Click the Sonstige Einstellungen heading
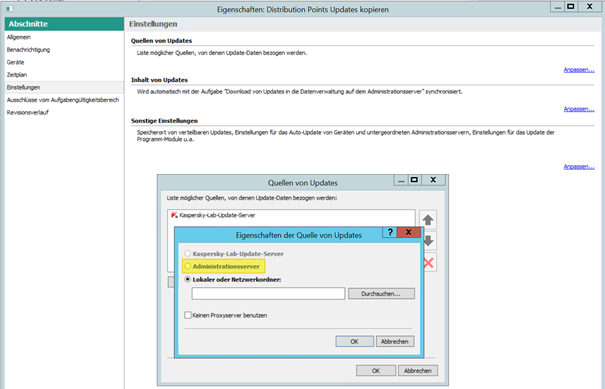Screen dimensions: 605x389 164,121
